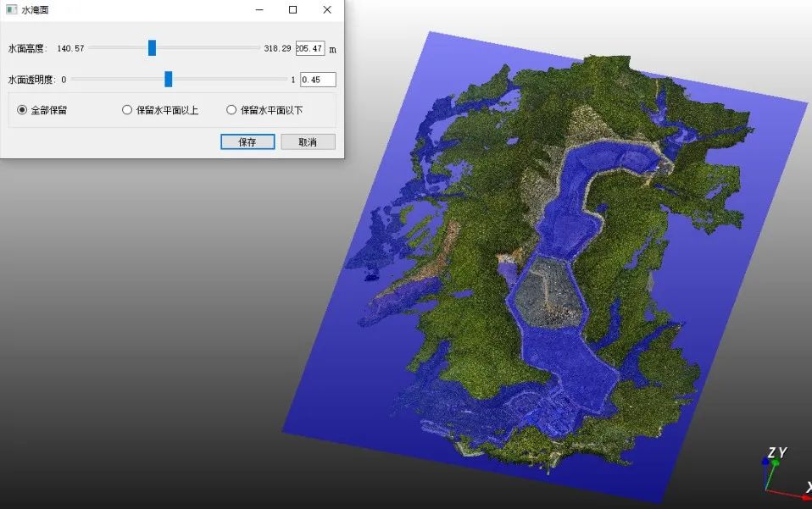This screenshot has width=812, height=509.
Task: Select the 全部保留 radio option
Action: point(23,110)
